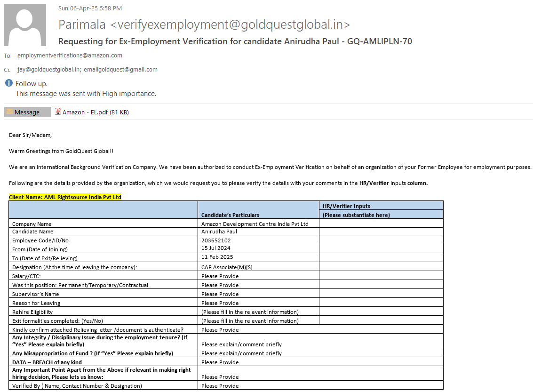Click 'Dear Sir/Madam,' greeting line
Image resolution: width=533 pixels, height=392 pixels.
tap(30, 135)
